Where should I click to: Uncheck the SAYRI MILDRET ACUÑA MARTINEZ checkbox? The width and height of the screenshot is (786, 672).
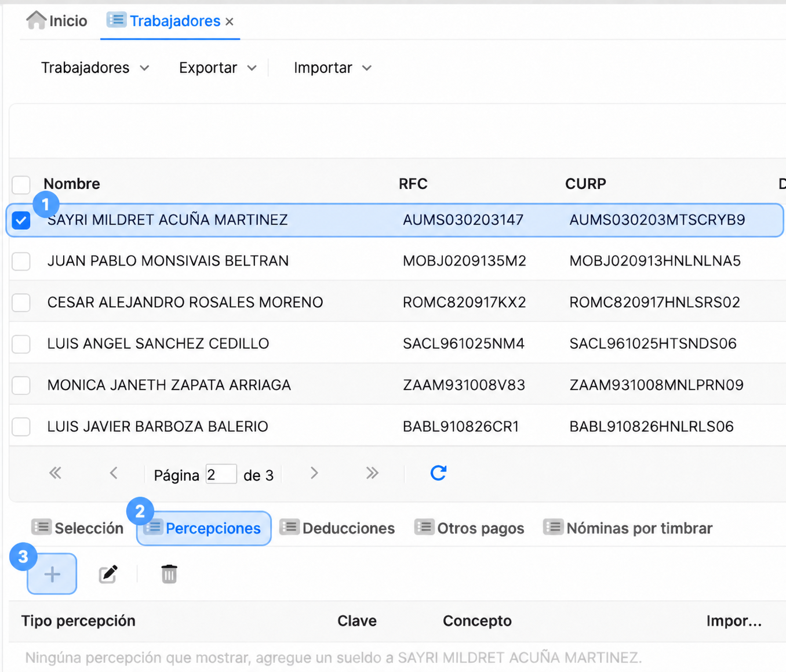coord(21,220)
